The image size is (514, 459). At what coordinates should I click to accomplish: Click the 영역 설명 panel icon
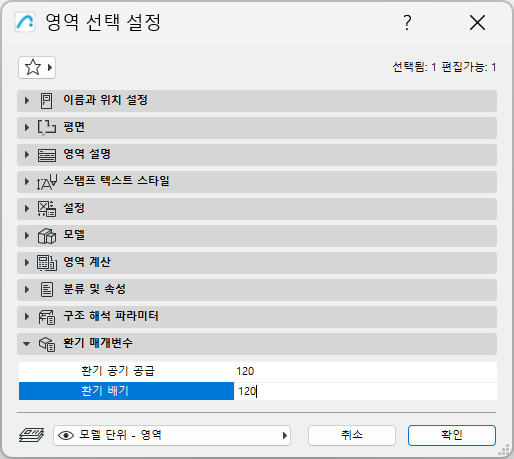[47, 155]
